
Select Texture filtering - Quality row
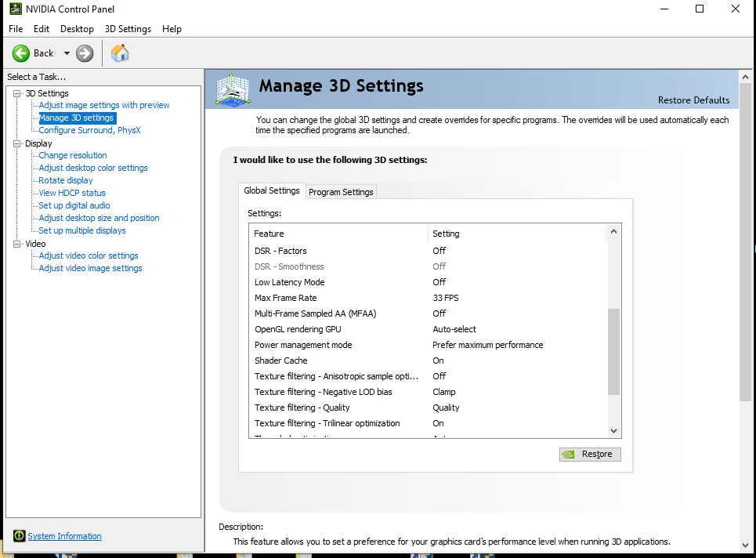pyautogui.click(x=429, y=408)
